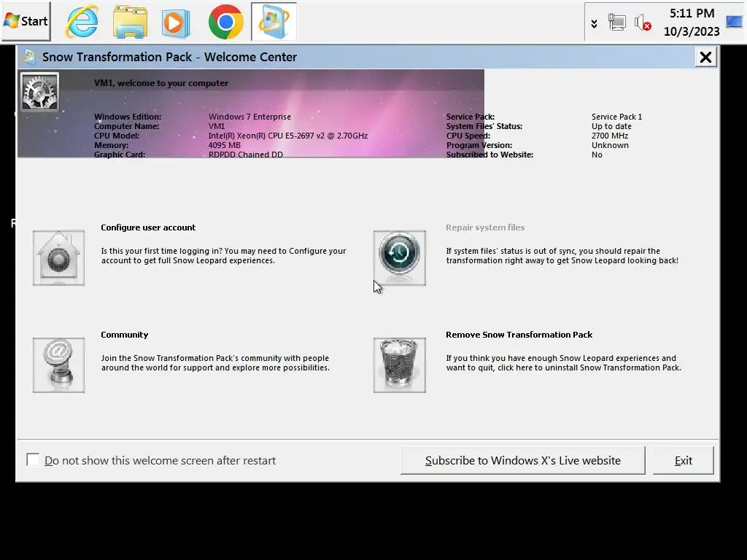Click the program version value 'Unknown'

click(610, 145)
